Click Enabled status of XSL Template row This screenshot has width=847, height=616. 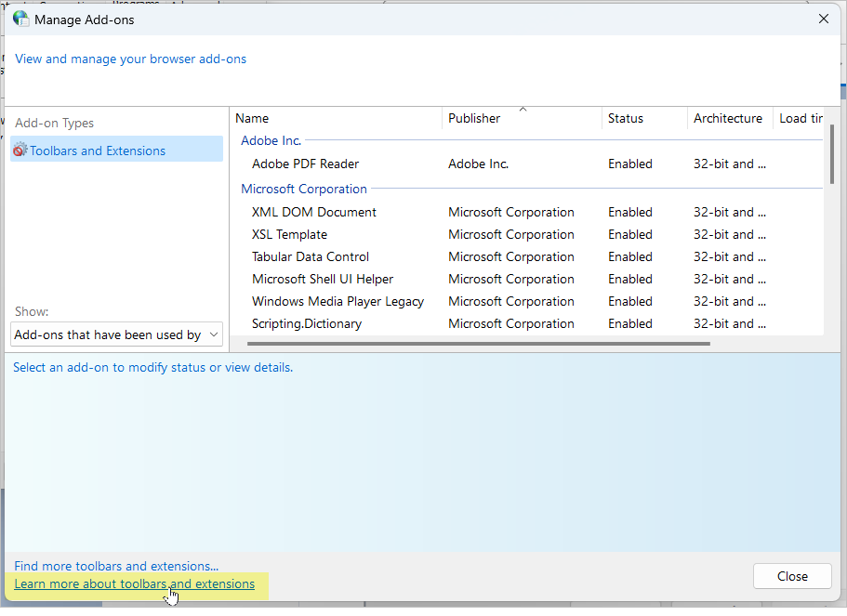629,234
